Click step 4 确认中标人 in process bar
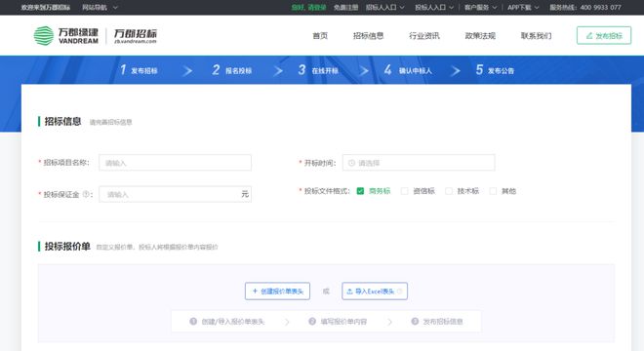The height and width of the screenshot is (351, 644). click(408, 70)
